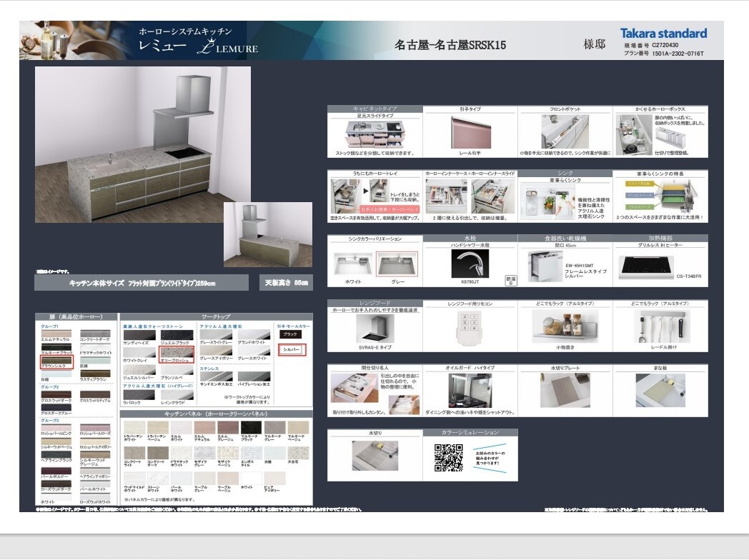Click the オイルガード ハイタイプ photo
The height and width of the screenshot is (560, 749).
click(470, 390)
